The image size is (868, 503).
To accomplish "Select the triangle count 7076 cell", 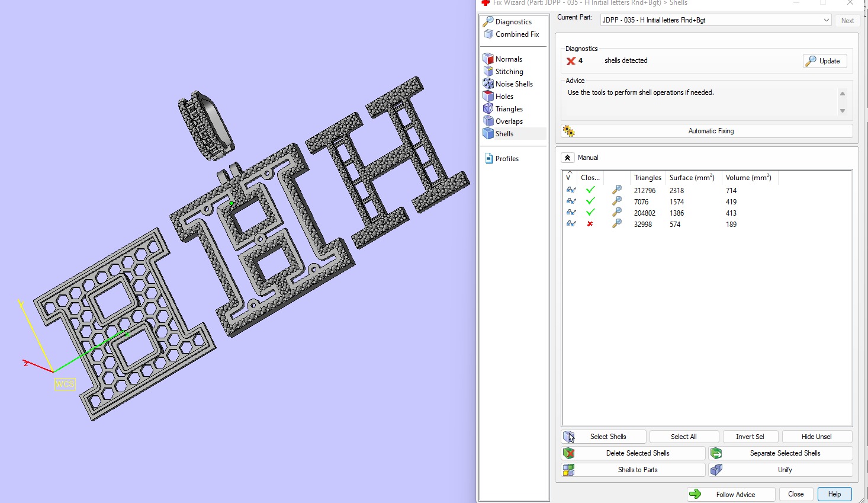I will click(641, 202).
